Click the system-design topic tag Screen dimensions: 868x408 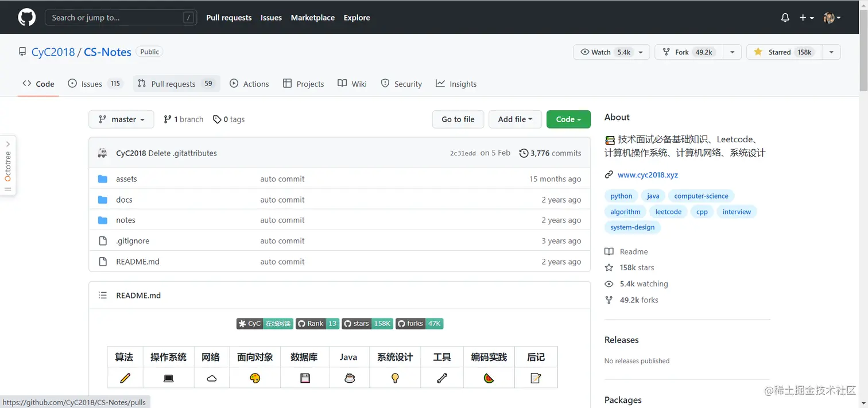tap(633, 227)
